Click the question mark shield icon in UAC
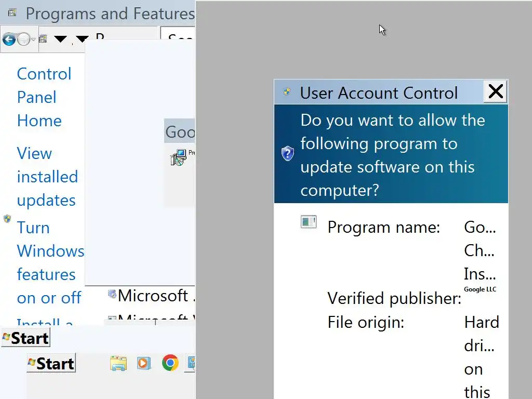The width and height of the screenshot is (532, 399). 288,154
